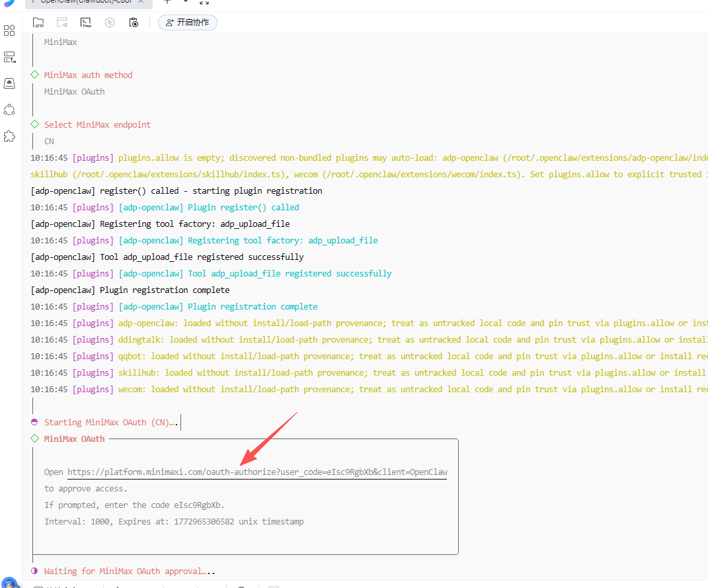This screenshot has height=588, width=708.
Task: Click black 'Registering tool factory: adp_upload_file' line
Action: (x=160, y=224)
